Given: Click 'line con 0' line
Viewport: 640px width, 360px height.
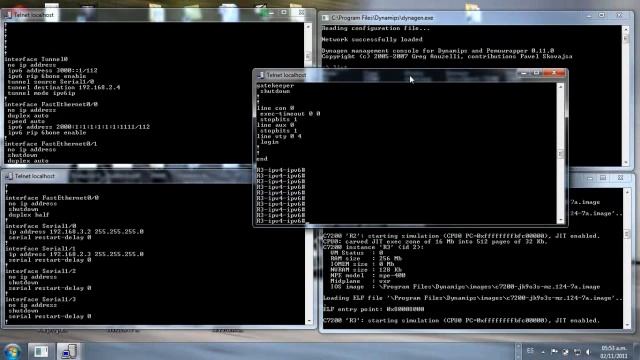Looking at the screenshot, I should 275,108.
